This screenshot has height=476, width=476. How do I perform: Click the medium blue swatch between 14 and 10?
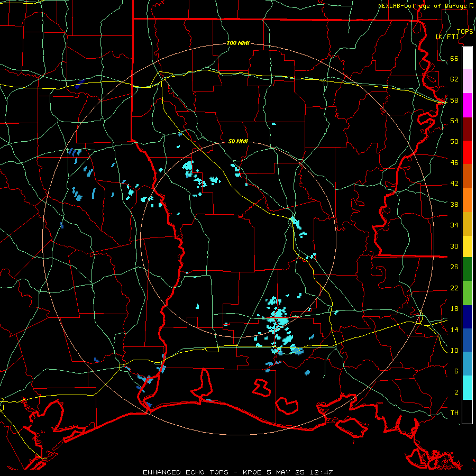pos(467,340)
